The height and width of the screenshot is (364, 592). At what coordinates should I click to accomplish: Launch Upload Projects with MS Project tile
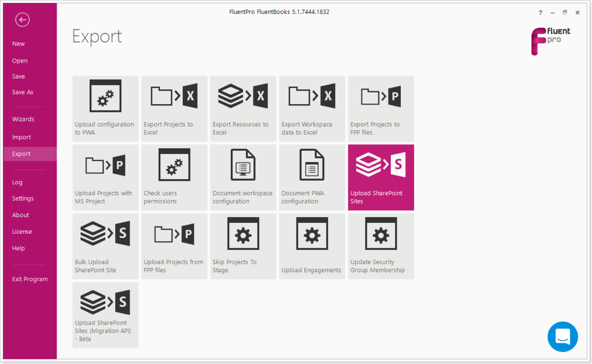105,177
